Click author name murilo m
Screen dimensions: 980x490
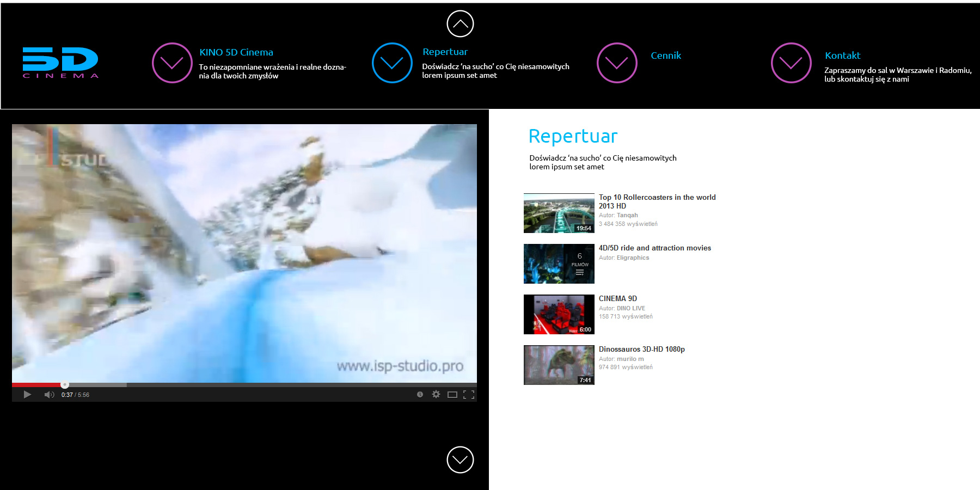630,359
